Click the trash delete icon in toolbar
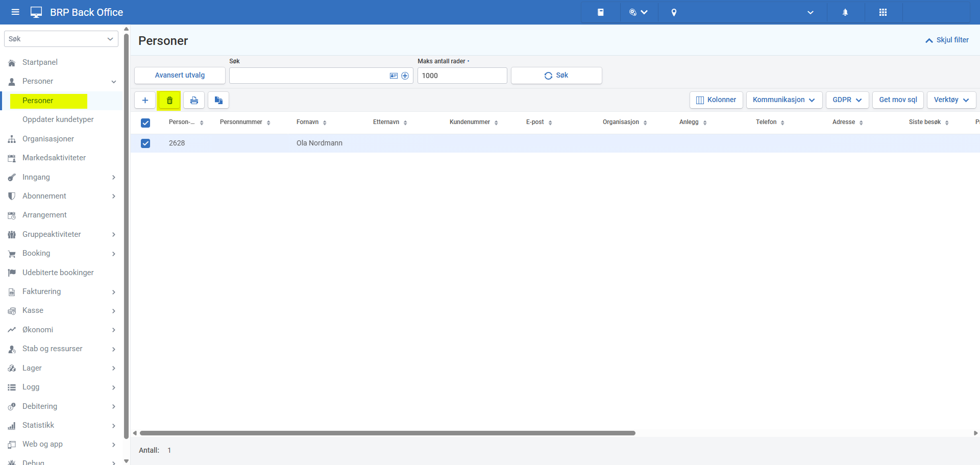980x465 pixels. 169,101
